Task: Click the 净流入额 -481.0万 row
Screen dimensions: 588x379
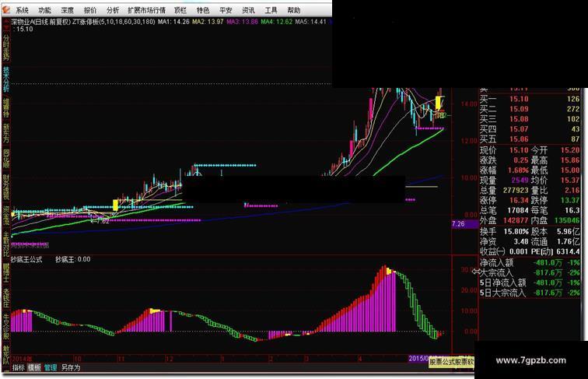Action: (x=530, y=263)
